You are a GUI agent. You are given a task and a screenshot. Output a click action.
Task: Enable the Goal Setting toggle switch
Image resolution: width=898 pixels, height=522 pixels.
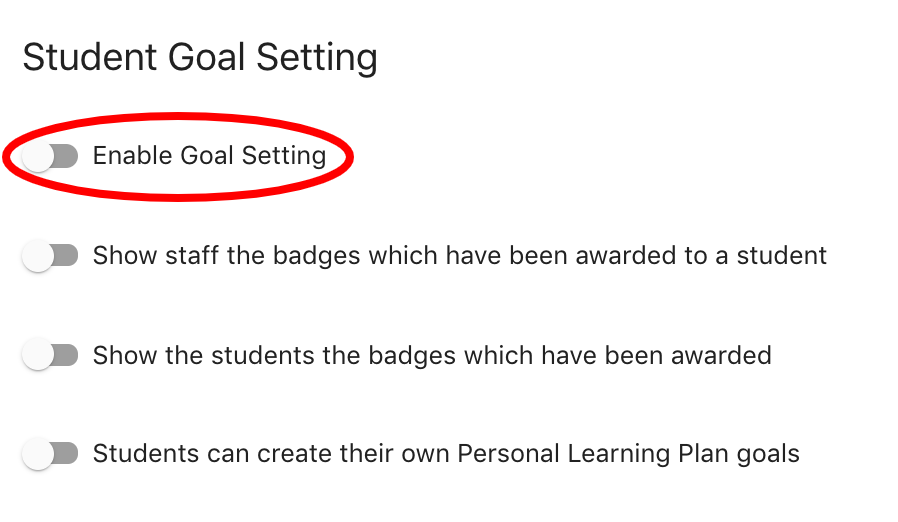50,156
